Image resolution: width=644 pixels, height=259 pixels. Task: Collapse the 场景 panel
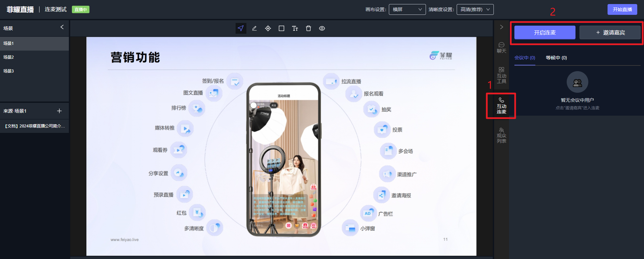click(x=62, y=27)
